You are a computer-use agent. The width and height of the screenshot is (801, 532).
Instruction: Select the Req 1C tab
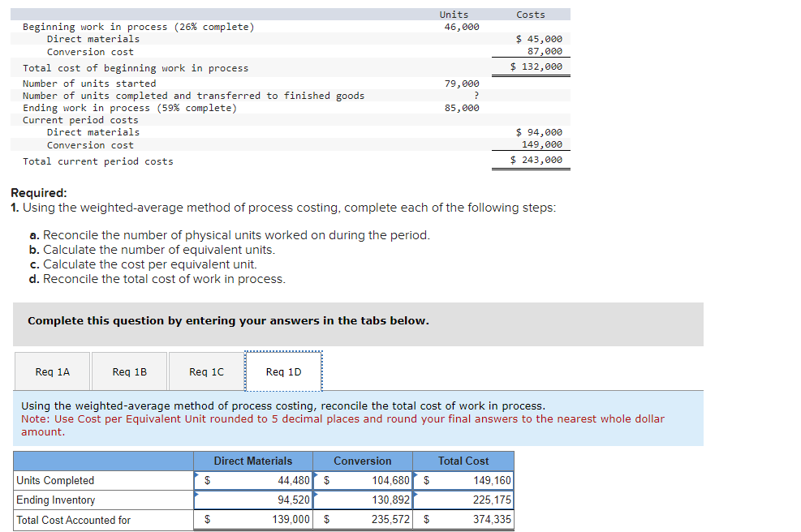pos(205,371)
